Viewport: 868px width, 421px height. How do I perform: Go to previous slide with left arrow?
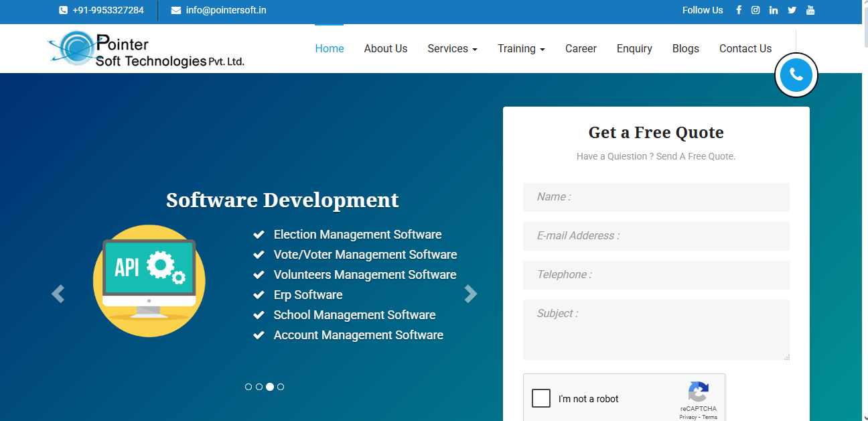[58, 294]
